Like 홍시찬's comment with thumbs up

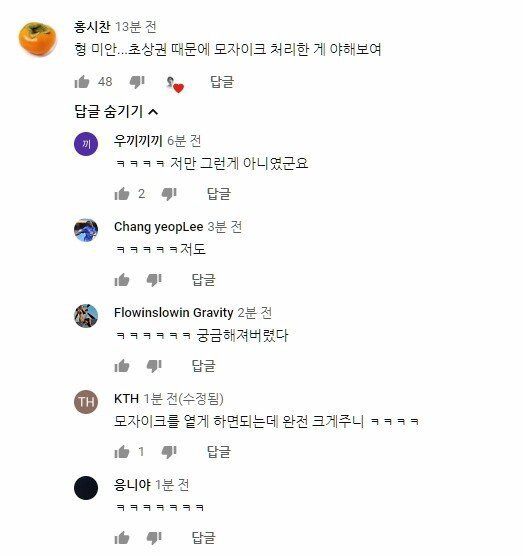[82, 82]
